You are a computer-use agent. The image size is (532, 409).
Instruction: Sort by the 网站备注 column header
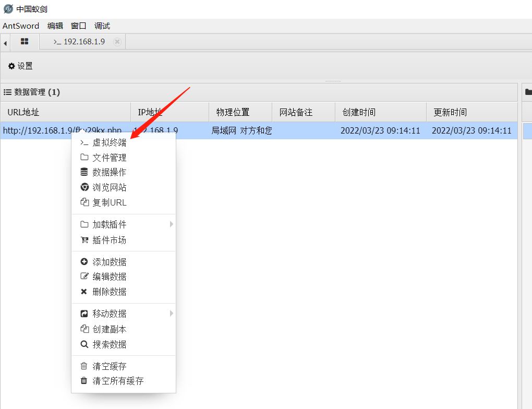point(304,112)
